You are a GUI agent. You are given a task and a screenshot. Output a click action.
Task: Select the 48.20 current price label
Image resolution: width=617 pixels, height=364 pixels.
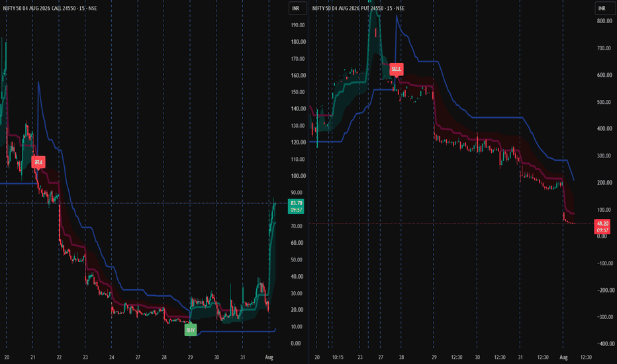pos(602,226)
